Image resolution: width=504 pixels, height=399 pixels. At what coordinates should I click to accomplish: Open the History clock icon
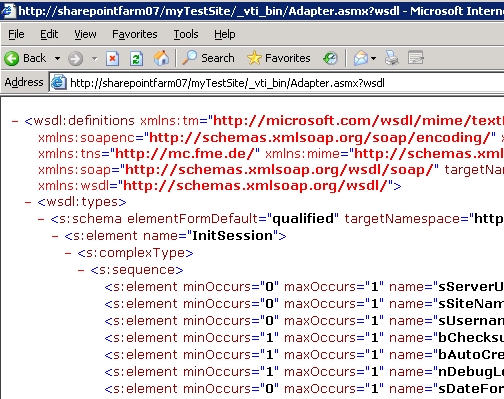point(330,58)
